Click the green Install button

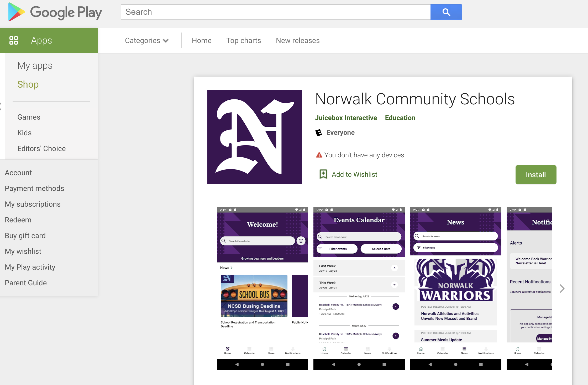(536, 175)
